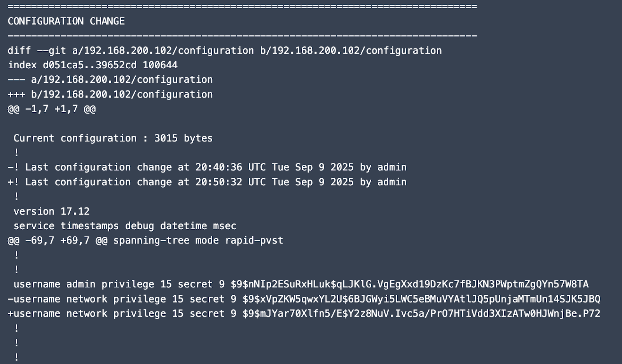
Task: Click the Current configuration 3015 bytes line
Action: point(113,138)
